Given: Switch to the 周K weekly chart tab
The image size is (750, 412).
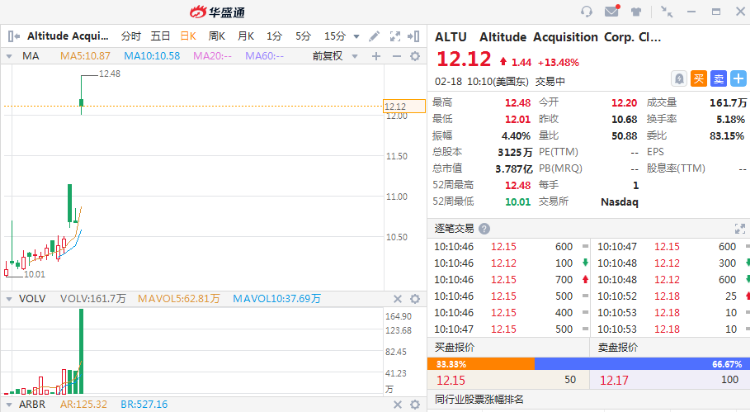Looking at the screenshot, I should (216, 36).
